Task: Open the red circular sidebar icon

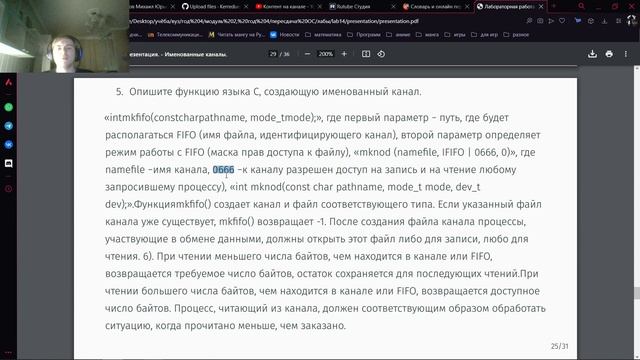Action: point(9,189)
